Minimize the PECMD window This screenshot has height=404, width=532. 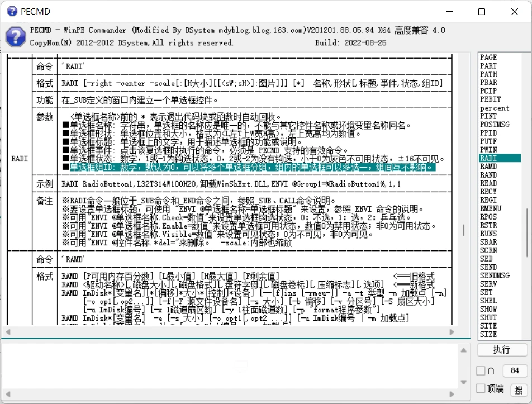pyautogui.click(x=449, y=12)
